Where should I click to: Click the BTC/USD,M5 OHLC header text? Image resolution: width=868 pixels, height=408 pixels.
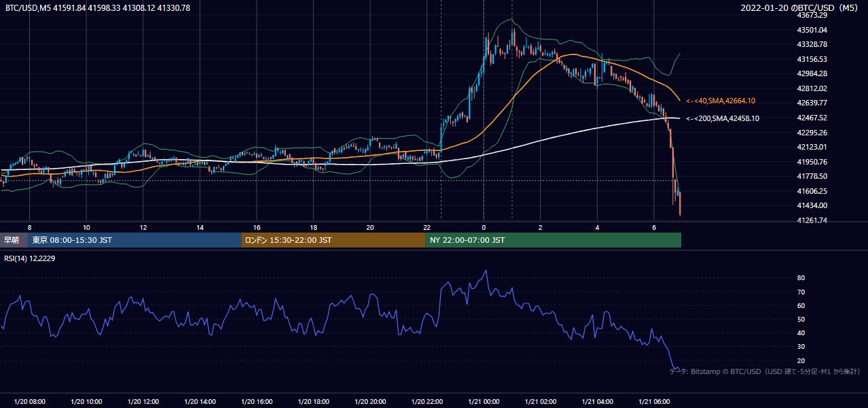tap(98, 7)
